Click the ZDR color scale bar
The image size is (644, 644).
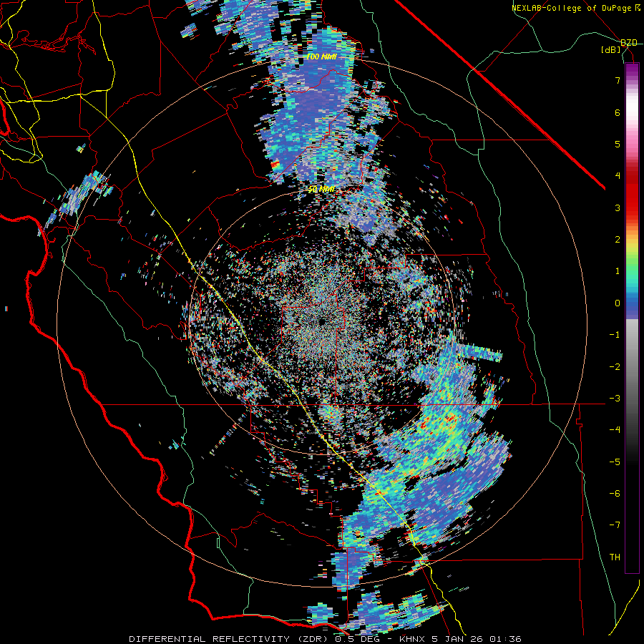tap(632, 318)
